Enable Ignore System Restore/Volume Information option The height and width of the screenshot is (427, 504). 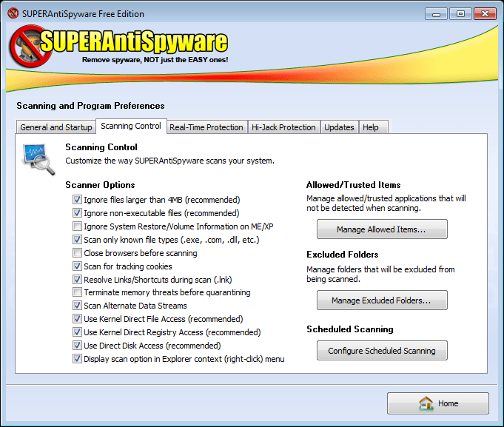pyautogui.click(x=77, y=226)
